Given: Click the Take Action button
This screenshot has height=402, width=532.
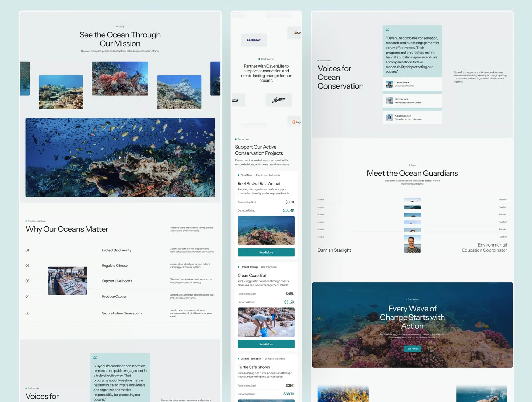Looking at the screenshot, I should pos(412,349).
